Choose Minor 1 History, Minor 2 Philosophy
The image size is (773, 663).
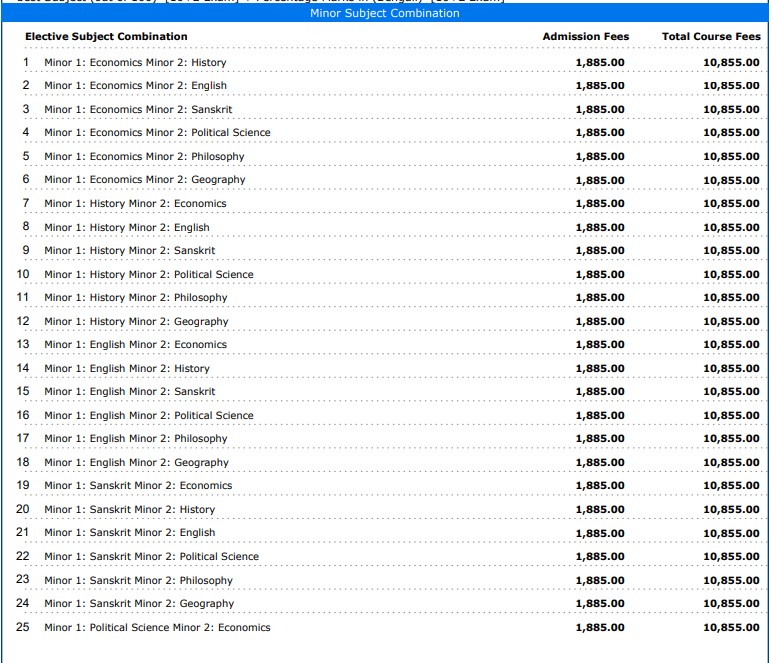point(135,298)
